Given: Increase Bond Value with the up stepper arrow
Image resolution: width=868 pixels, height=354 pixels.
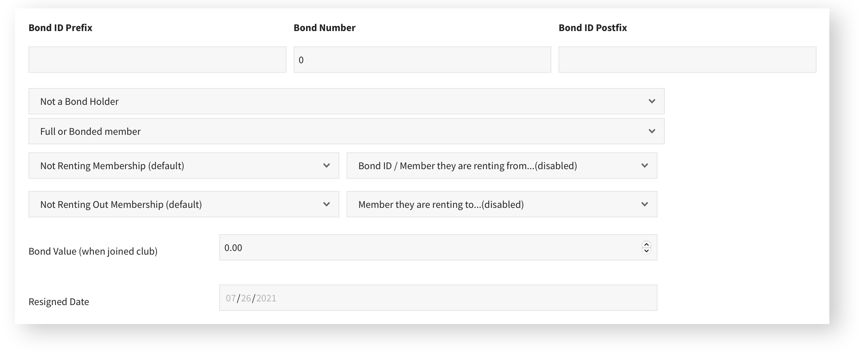Looking at the screenshot, I should [x=646, y=244].
